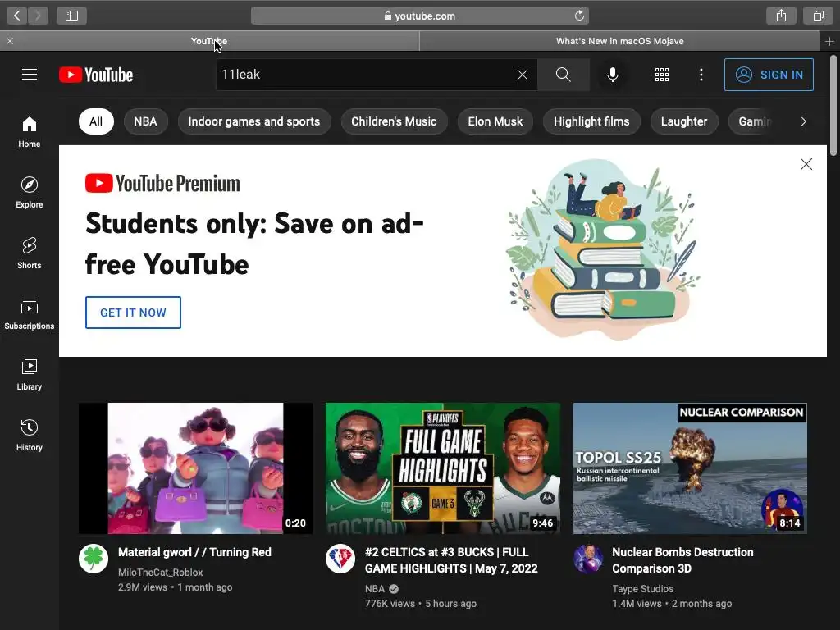Viewport: 840px width, 630px height.
Task: Select the Children's Music chip
Action: tap(394, 121)
